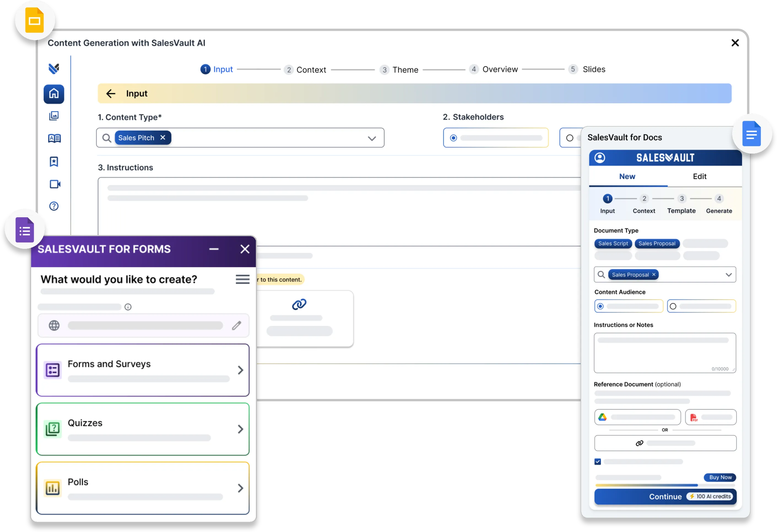Click the pencil edit icon in Forms panel
This screenshot has width=777, height=532.
pyautogui.click(x=236, y=326)
